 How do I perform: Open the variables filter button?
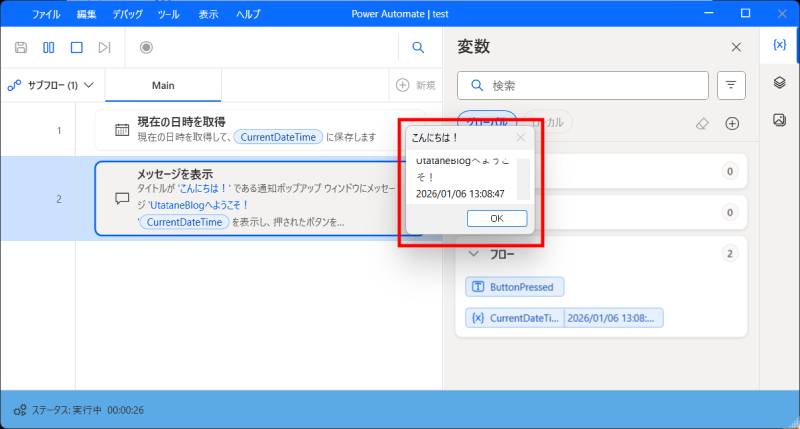pyautogui.click(x=731, y=85)
